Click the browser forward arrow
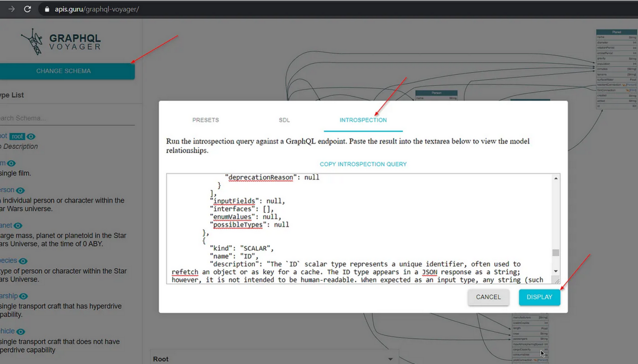Viewport: 638px width, 364px height. tap(11, 9)
